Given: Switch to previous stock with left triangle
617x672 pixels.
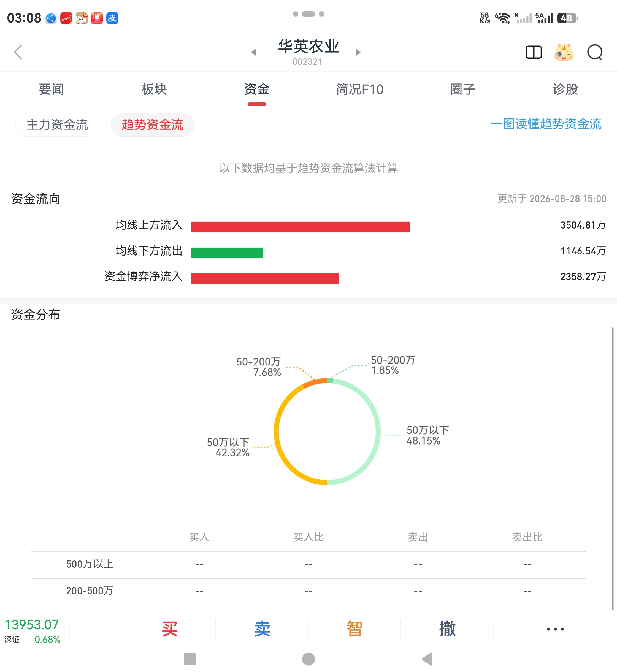Looking at the screenshot, I should coord(254,52).
